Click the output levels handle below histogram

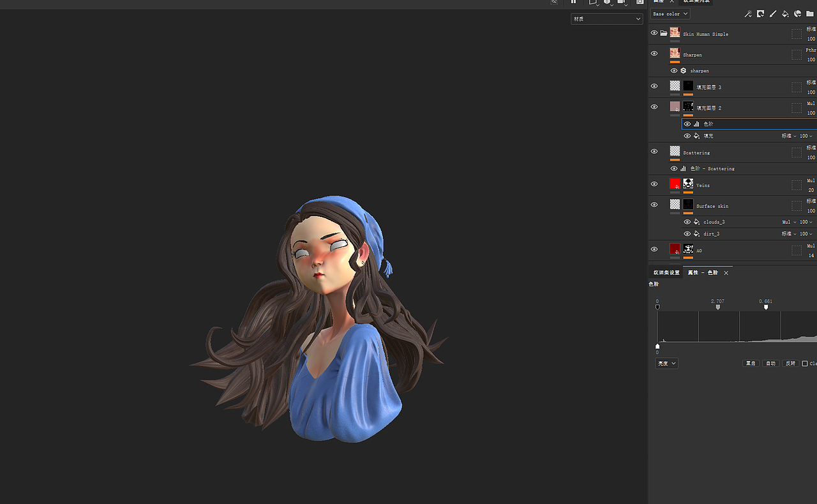(657, 346)
